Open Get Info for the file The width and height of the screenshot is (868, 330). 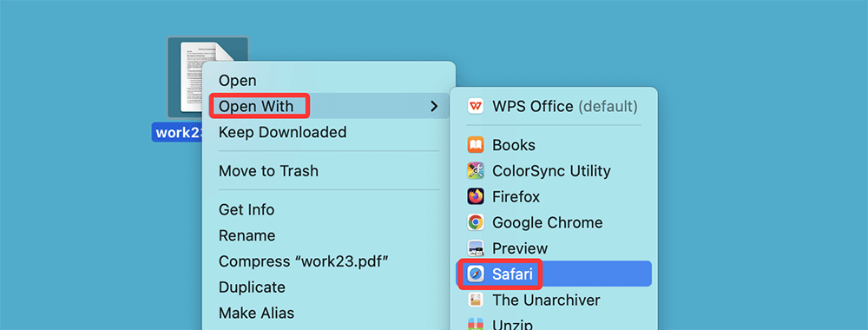[247, 210]
